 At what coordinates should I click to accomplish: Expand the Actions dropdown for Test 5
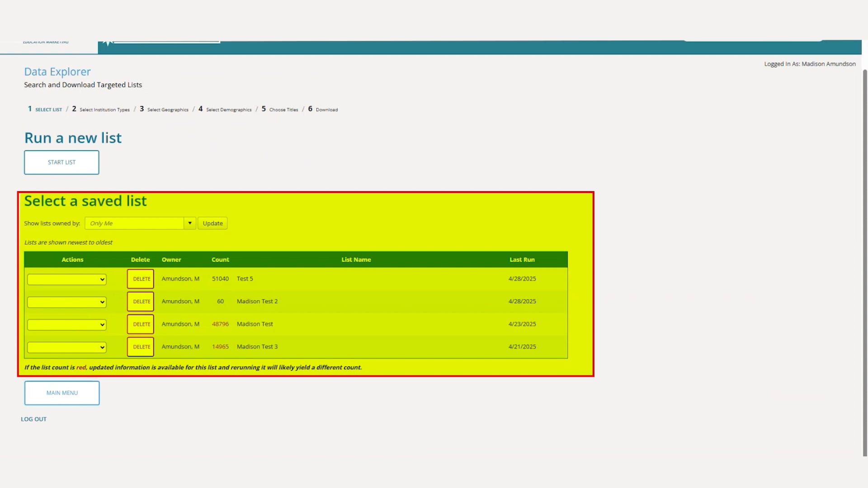point(67,279)
